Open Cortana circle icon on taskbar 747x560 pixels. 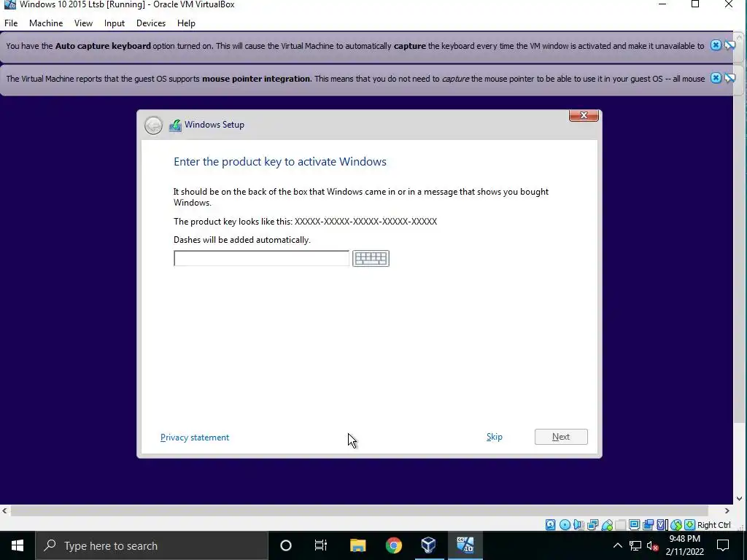285,545
